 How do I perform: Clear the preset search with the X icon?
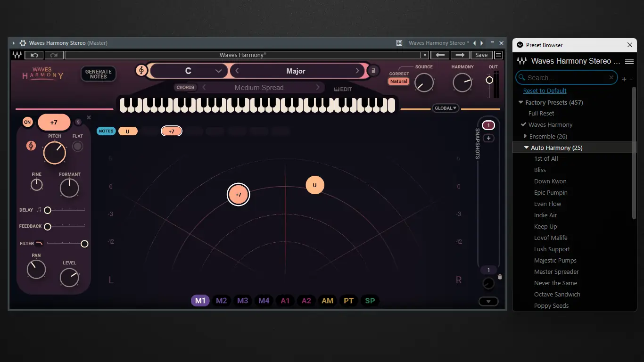tap(611, 77)
